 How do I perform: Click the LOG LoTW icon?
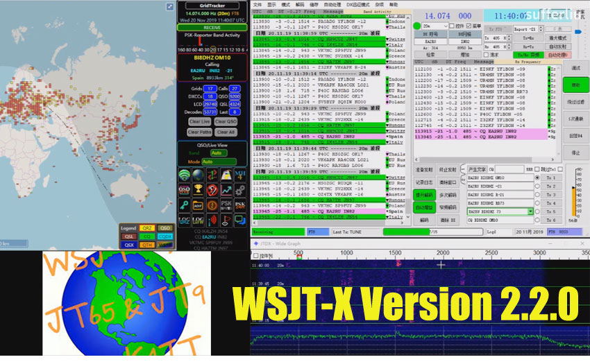(198, 220)
